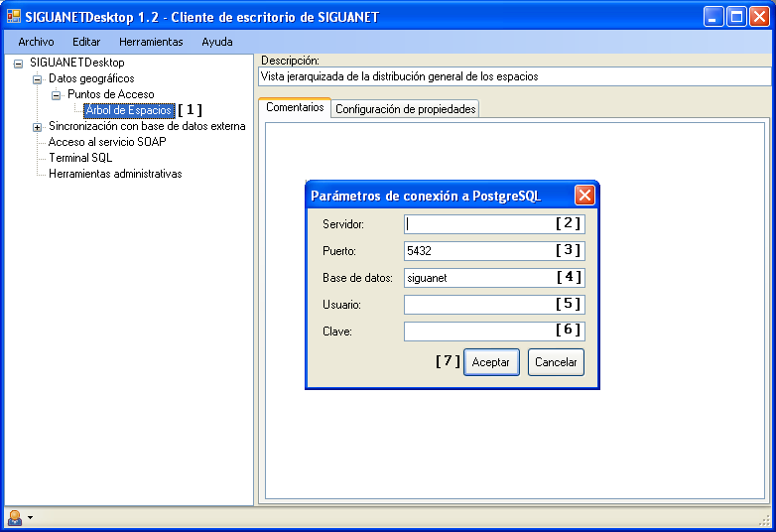Click the Cancelar button

556,362
